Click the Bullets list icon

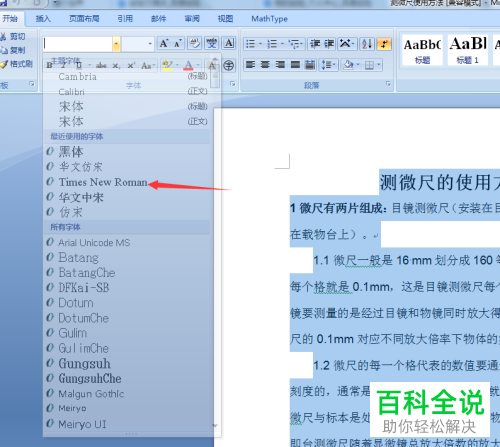[250, 44]
